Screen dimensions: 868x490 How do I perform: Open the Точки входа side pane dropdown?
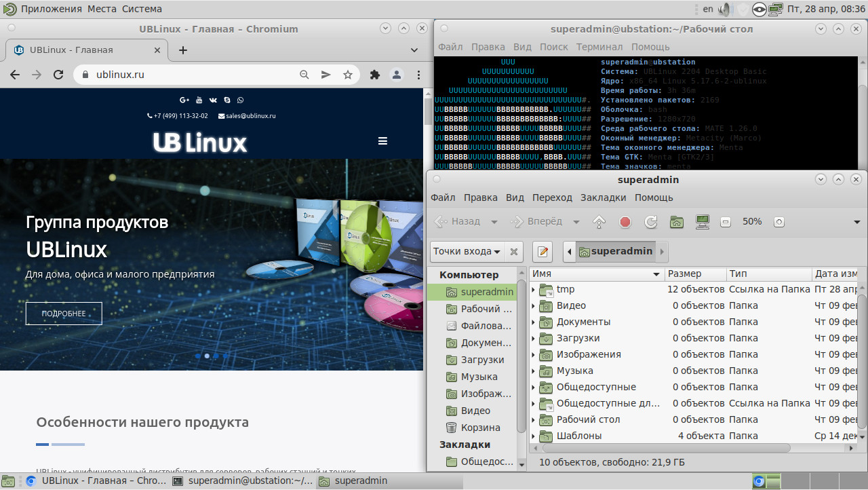coord(467,252)
